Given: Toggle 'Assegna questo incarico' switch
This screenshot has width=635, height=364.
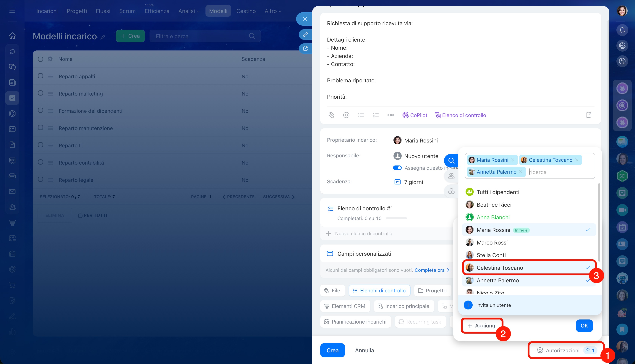Looking at the screenshot, I should coord(397,168).
